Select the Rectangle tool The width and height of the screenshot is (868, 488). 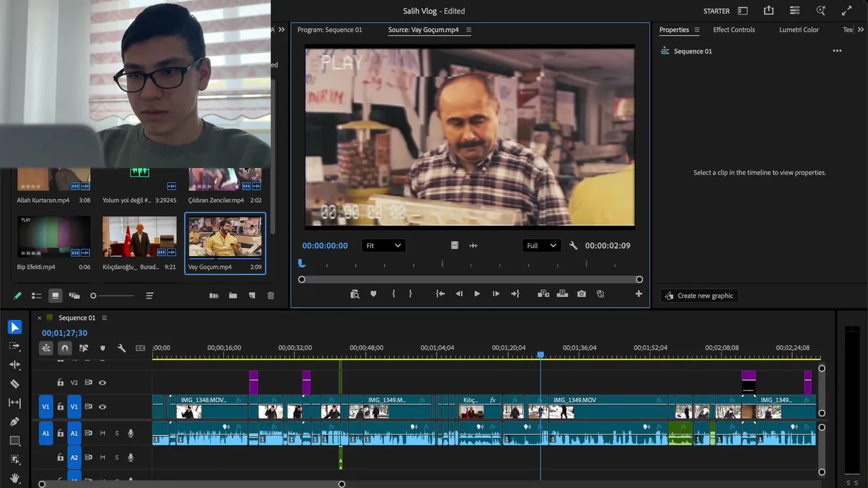15,441
